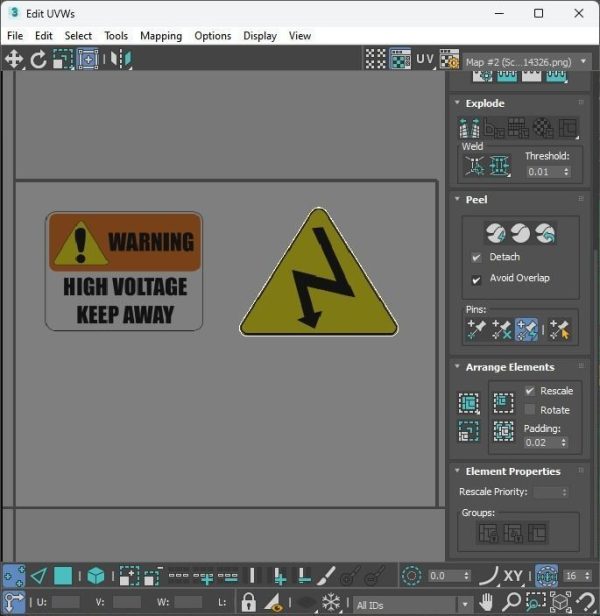Click the Zoom magnifier button
600x616 pixels.
click(x=511, y=601)
